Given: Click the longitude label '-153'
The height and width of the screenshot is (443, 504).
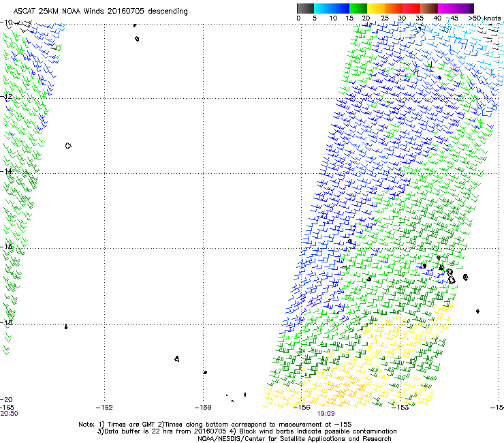Looking at the screenshot, I should (x=400, y=408).
